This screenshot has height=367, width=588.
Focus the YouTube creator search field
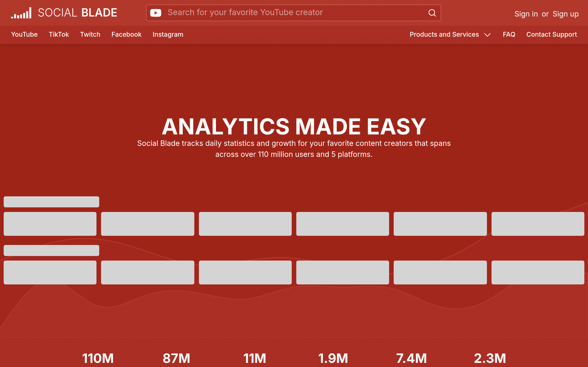[x=293, y=13]
